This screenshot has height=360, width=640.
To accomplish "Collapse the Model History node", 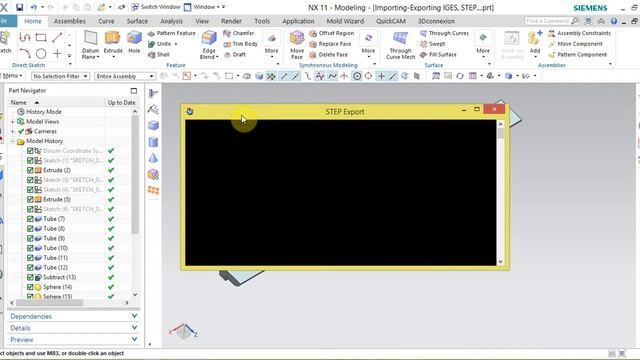I will (13, 141).
